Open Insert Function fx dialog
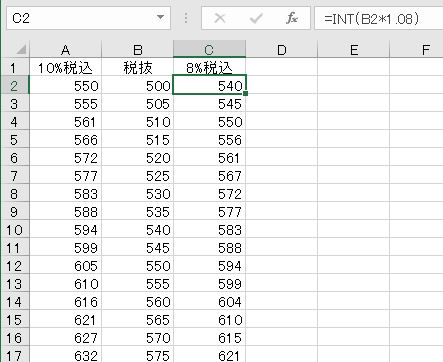Screen dimensions: 443x362 pyautogui.click(x=292, y=18)
